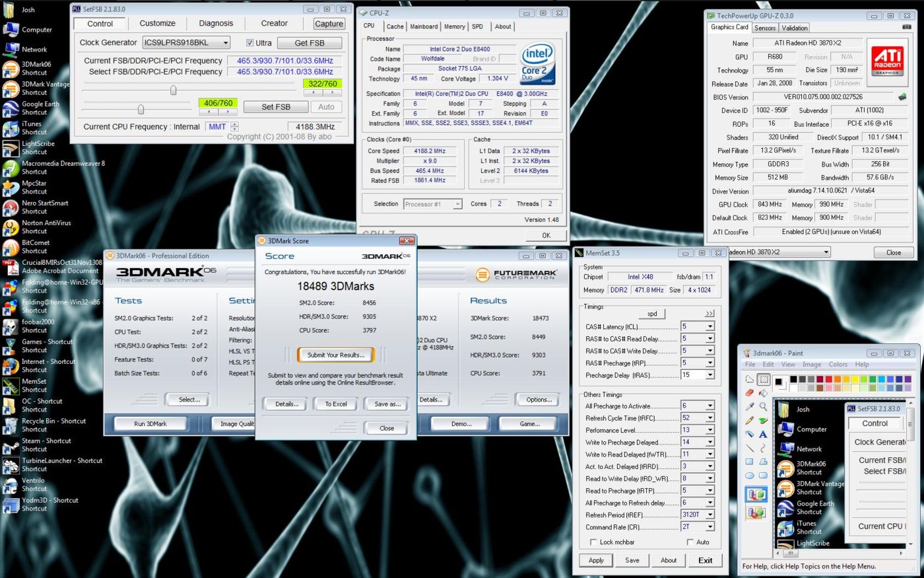Open the Refresh Period (tREF) dropdown

tap(710, 515)
